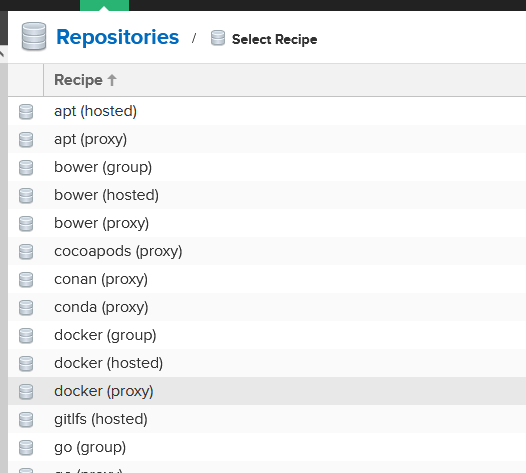Click the Select Recipe breadcrumb icon

coord(218,38)
